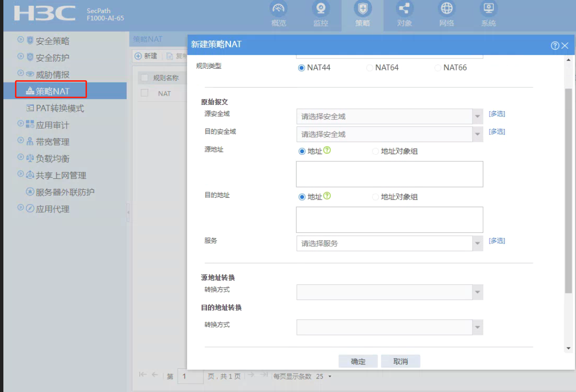Open the 网络 globe icon
The height and width of the screenshot is (392, 576).
click(446, 9)
